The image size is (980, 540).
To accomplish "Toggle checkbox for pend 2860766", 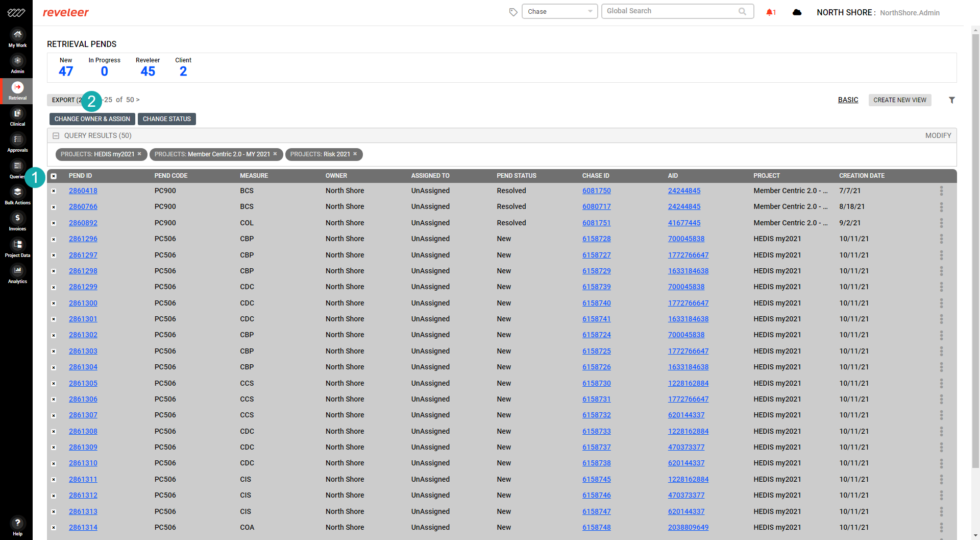I will (x=54, y=207).
